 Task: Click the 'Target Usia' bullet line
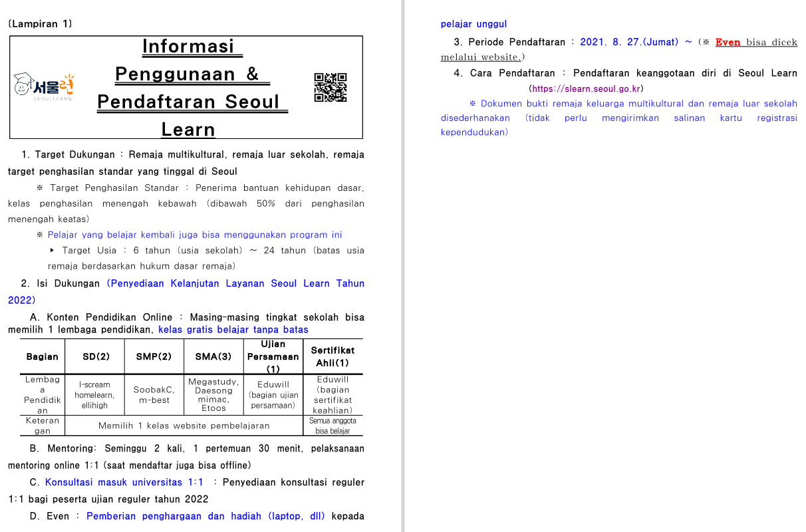pos(207,258)
